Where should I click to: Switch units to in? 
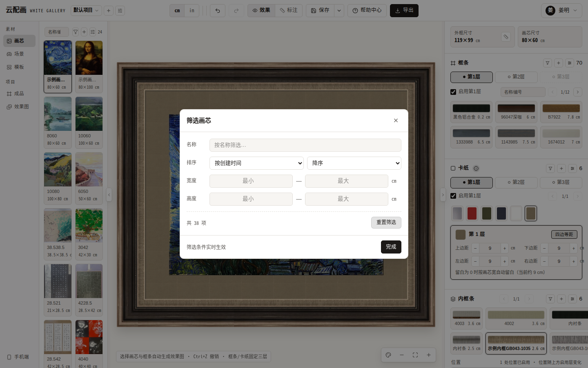192,11
